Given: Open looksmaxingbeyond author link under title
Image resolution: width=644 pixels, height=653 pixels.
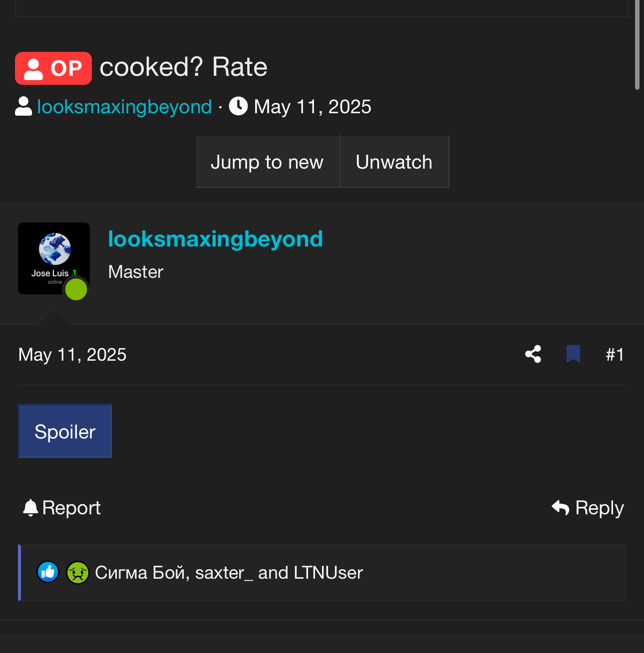Looking at the screenshot, I should point(125,107).
